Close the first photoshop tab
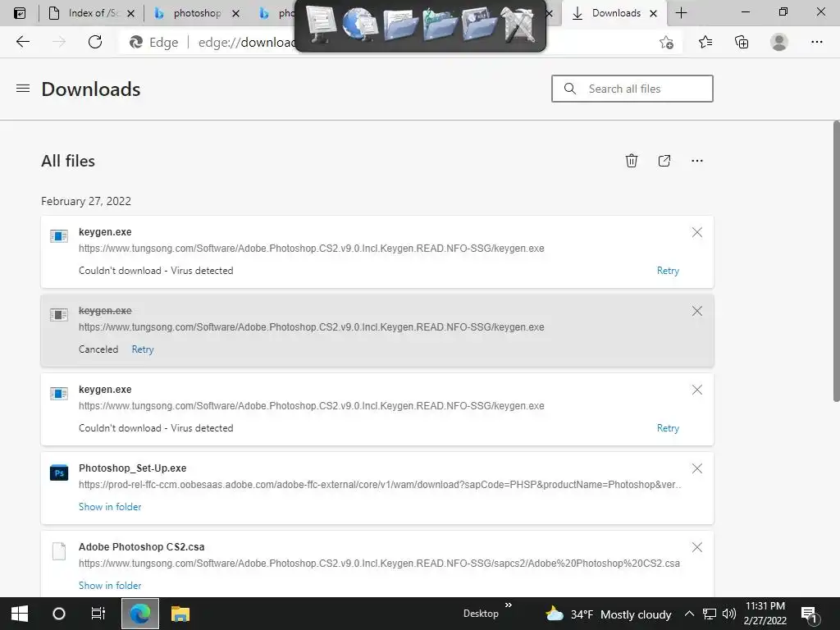 pyautogui.click(x=235, y=13)
